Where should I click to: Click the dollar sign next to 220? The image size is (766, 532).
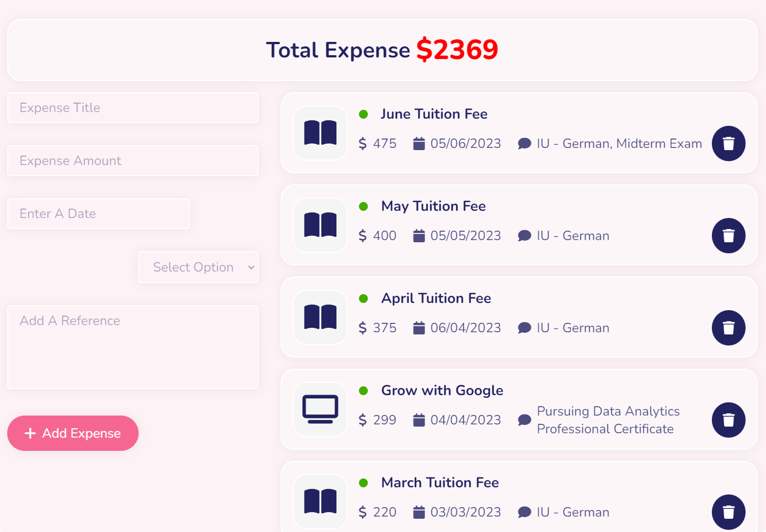(x=362, y=512)
